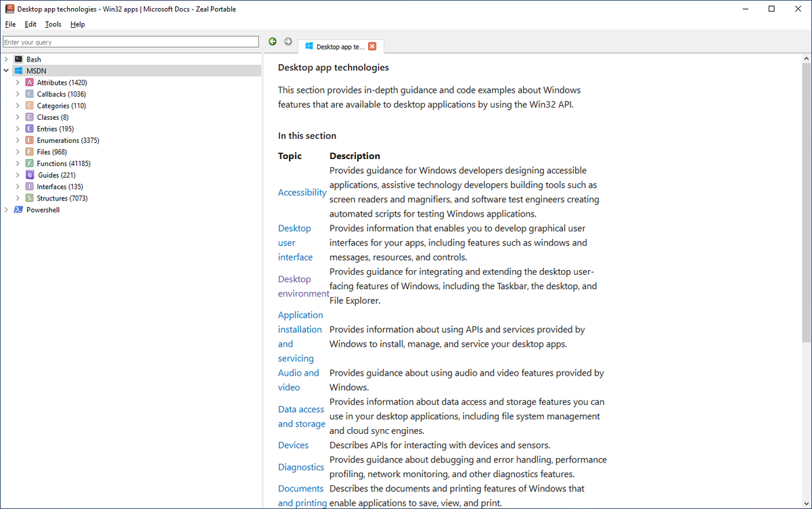Click the Attributes category icon
The width and height of the screenshot is (812, 509).
(30, 83)
